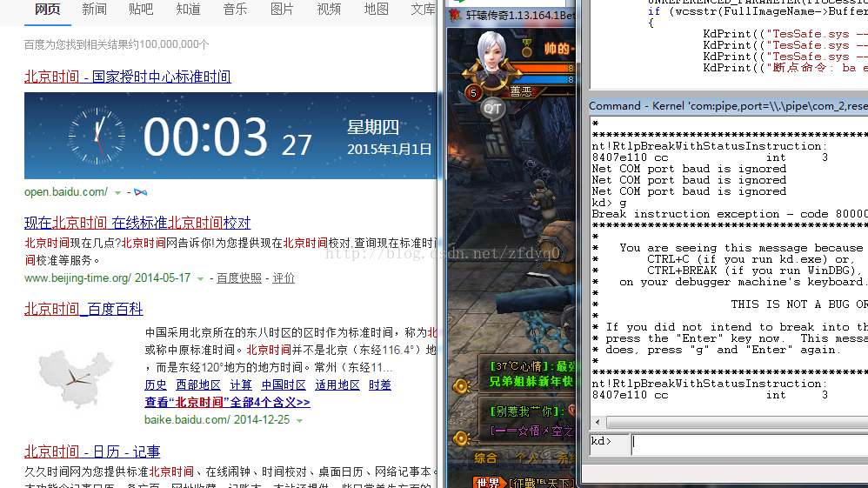This screenshot has height=488, width=868.
Task: Open 北京时间 - 国家授时中心标准时间 result
Action: pos(128,77)
